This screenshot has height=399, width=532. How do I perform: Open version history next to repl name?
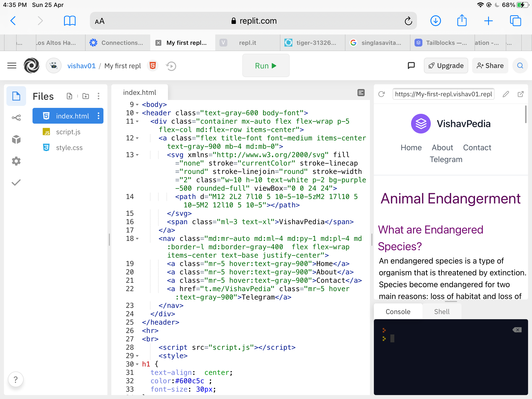tap(171, 66)
